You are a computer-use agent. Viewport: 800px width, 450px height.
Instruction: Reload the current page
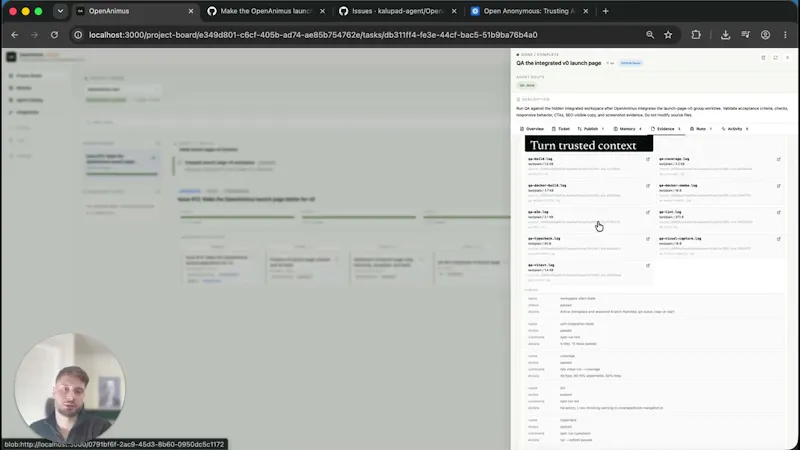point(54,35)
